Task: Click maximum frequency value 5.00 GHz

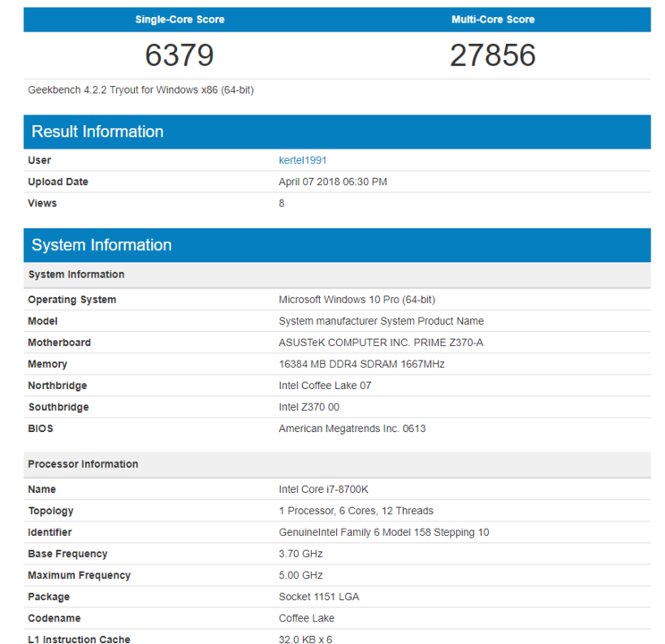Action: click(x=300, y=575)
